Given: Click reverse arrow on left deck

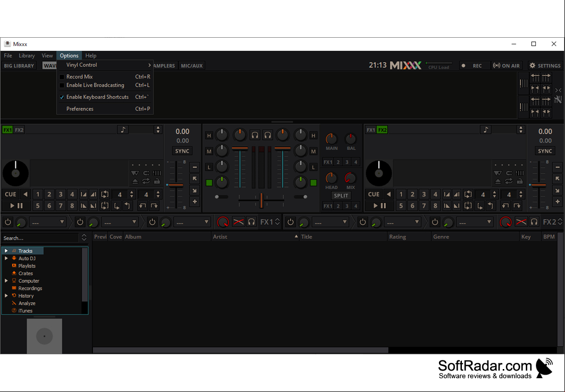Looking at the screenshot, I should pos(26,194).
